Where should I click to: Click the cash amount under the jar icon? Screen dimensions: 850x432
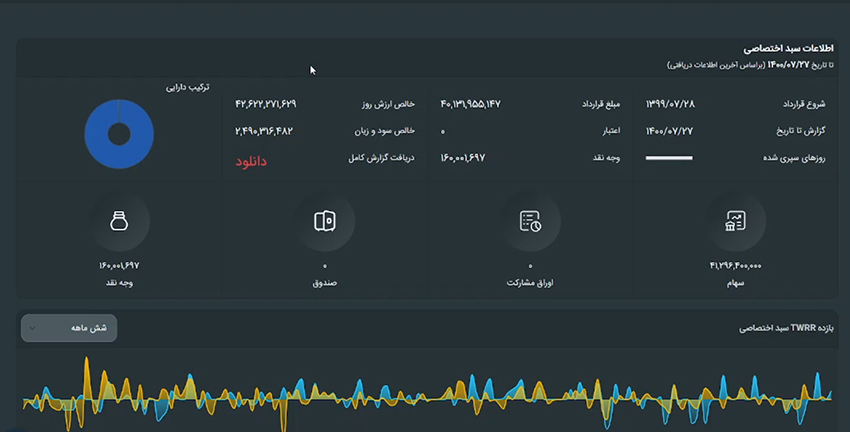(118, 266)
